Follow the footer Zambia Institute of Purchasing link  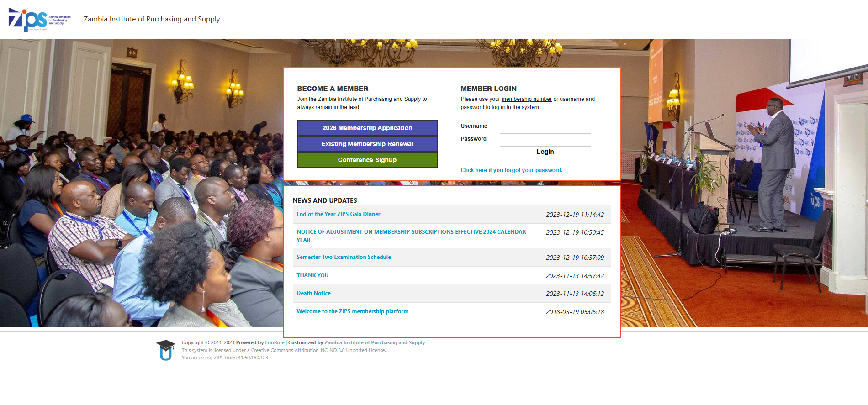click(375, 342)
